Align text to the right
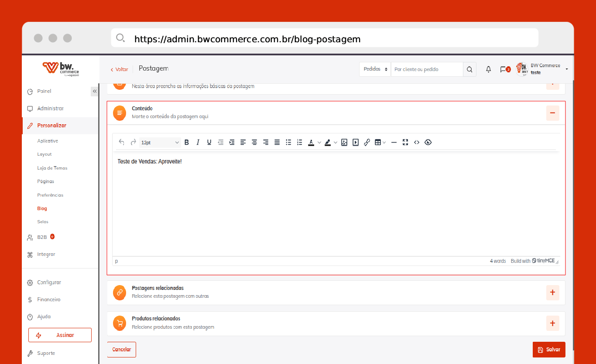 [266, 142]
